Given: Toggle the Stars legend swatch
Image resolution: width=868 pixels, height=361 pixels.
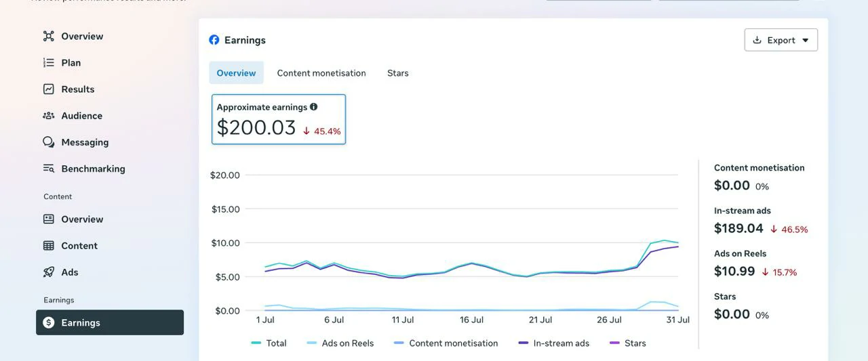Looking at the screenshot, I should click(615, 343).
